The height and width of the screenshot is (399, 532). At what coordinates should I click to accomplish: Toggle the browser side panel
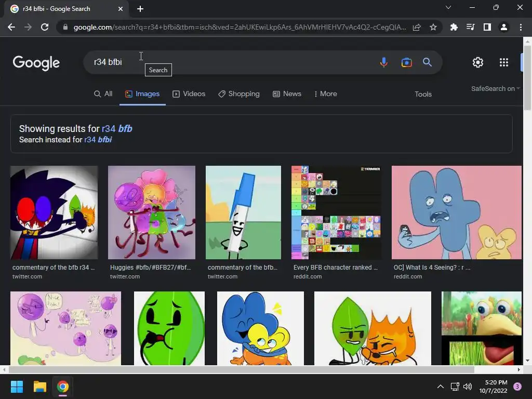pos(487,27)
